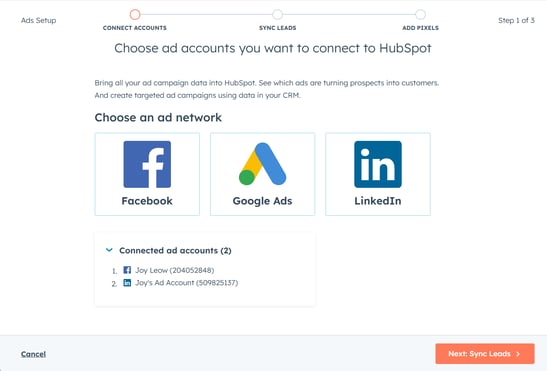Screen dimensions: 547x371
Task: Click the arrow icon on Next: Sync Leads
Action: pos(518,354)
